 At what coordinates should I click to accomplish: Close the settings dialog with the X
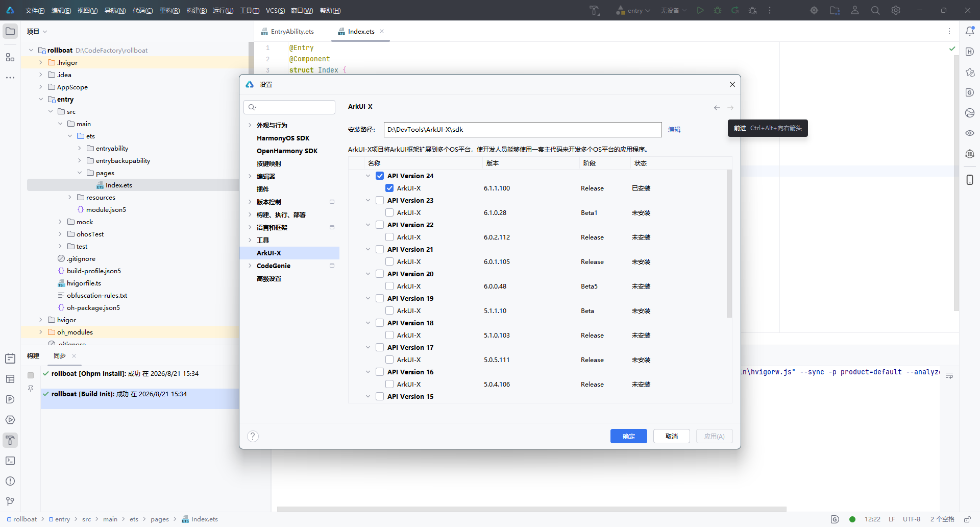[732, 84]
